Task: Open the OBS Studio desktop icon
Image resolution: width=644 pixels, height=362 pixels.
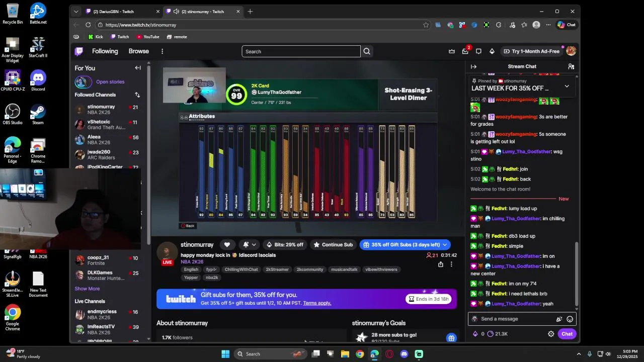Action: [13, 114]
